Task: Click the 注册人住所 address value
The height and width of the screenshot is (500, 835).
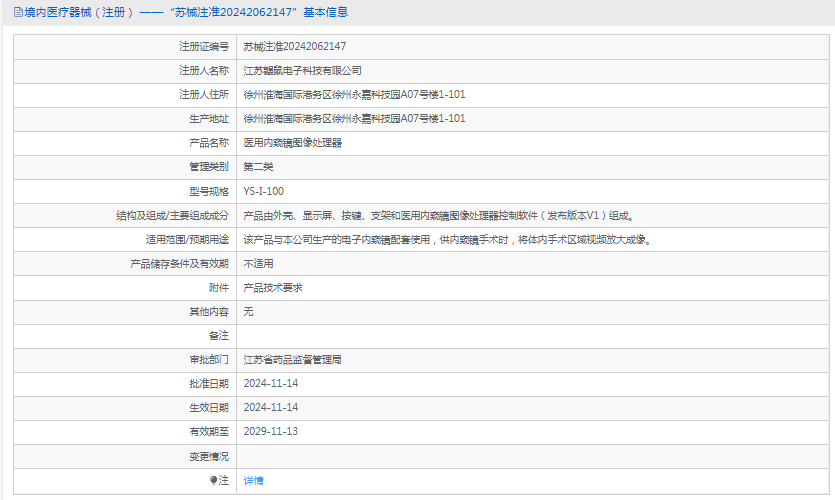Action: (354, 95)
